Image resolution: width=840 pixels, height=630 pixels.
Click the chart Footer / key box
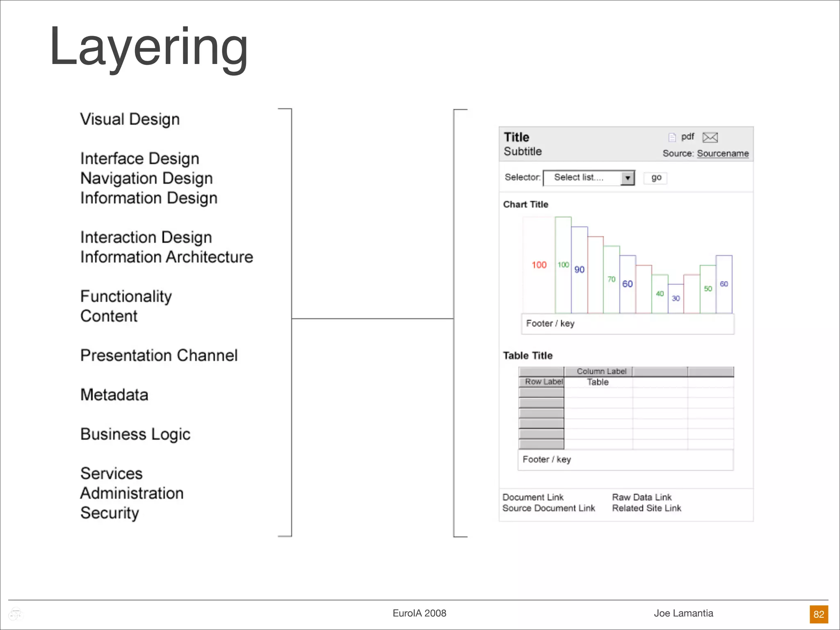(x=628, y=324)
